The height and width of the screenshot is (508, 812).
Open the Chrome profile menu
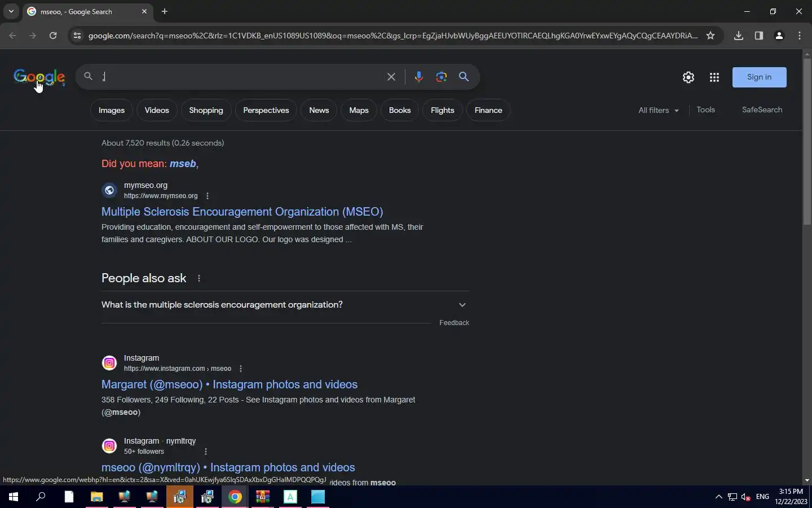(779, 36)
